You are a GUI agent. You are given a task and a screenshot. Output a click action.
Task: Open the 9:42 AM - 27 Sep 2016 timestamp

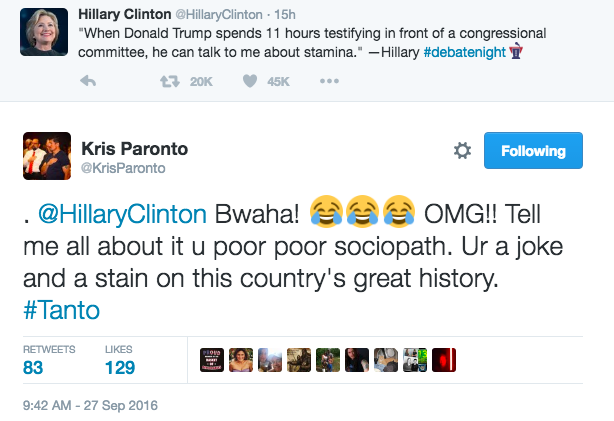(90, 405)
